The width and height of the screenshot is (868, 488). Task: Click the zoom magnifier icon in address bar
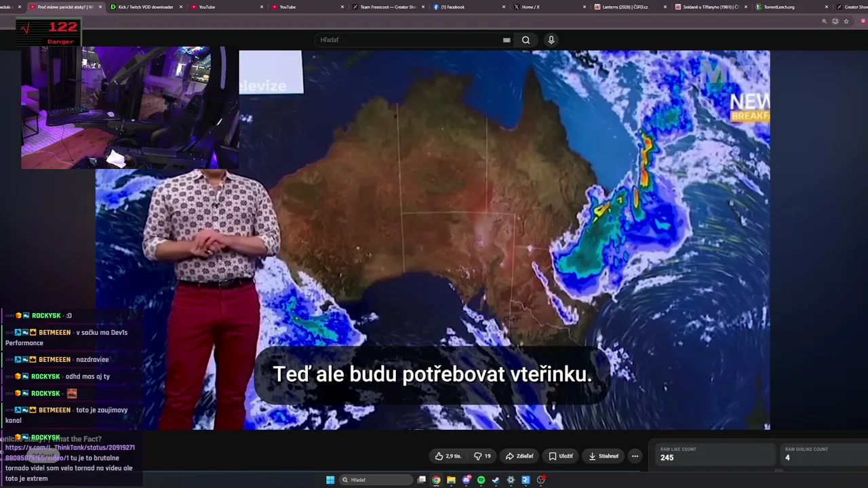point(825,22)
